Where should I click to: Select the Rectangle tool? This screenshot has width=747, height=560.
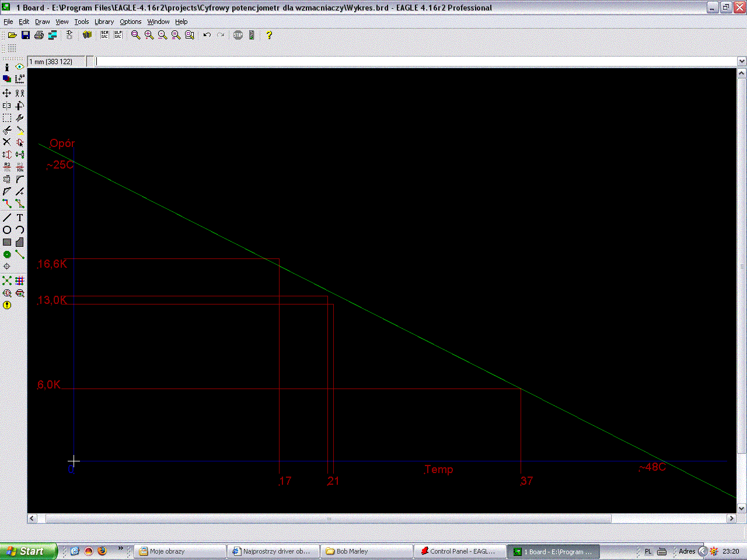[7, 242]
